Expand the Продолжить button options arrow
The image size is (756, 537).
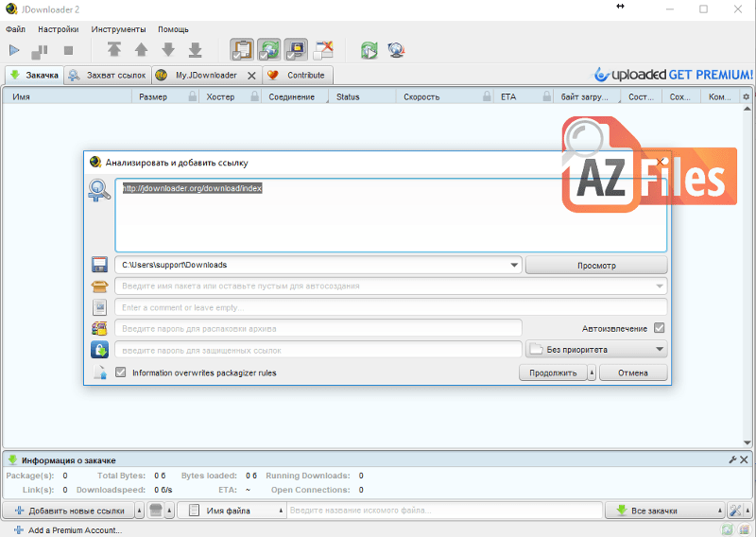pyautogui.click(x=592, y=372)
